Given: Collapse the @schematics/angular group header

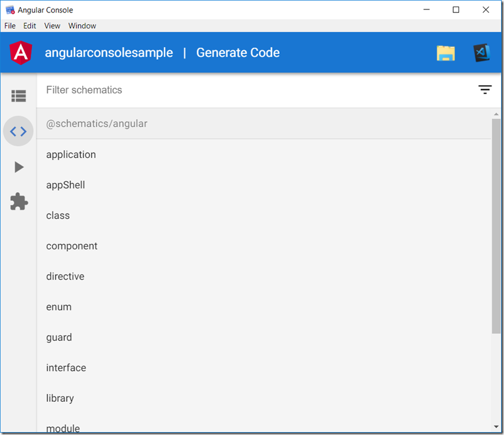Looking at the screenshot, I should (264, 124).
